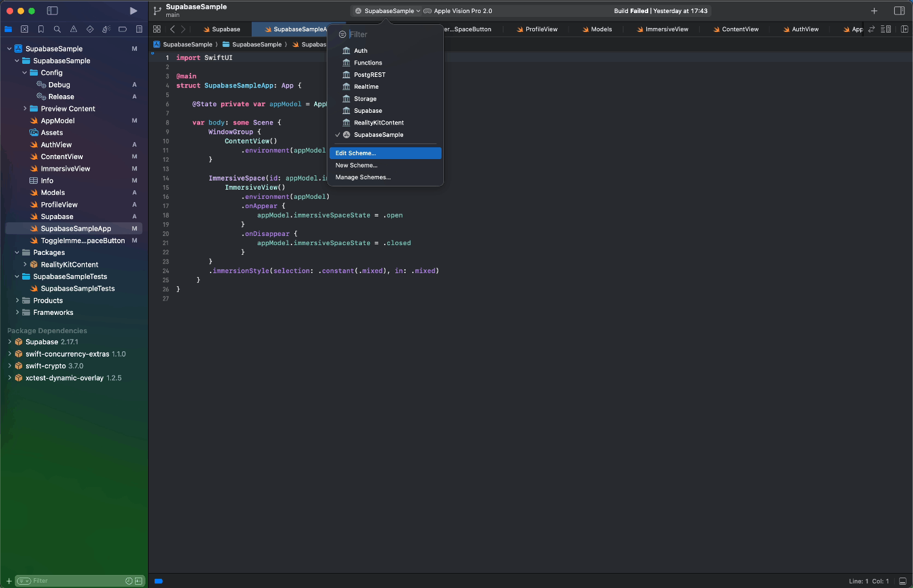
Task: Open the Breakpoint navigator
Action: coord(123,29)
